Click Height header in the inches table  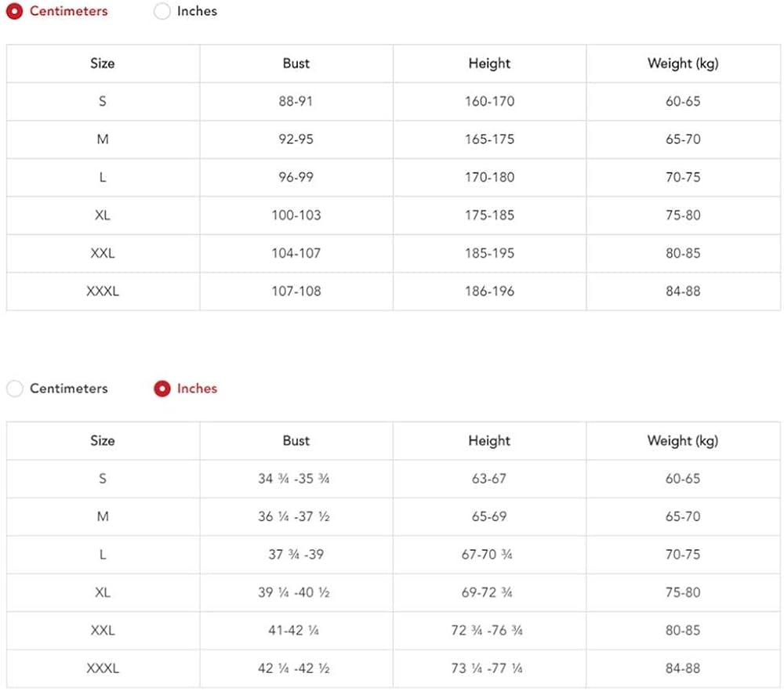489,441
